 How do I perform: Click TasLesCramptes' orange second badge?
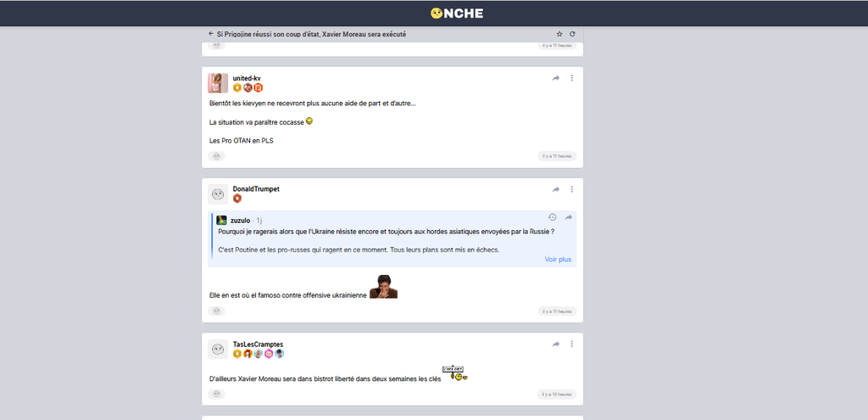(248, 354)
